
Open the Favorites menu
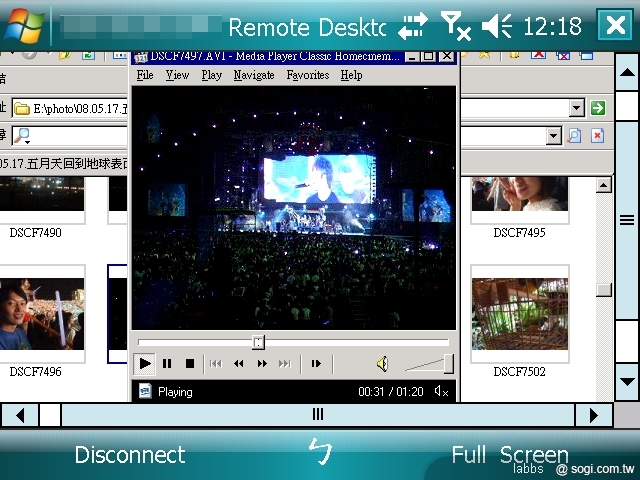[x=307, y=75]
